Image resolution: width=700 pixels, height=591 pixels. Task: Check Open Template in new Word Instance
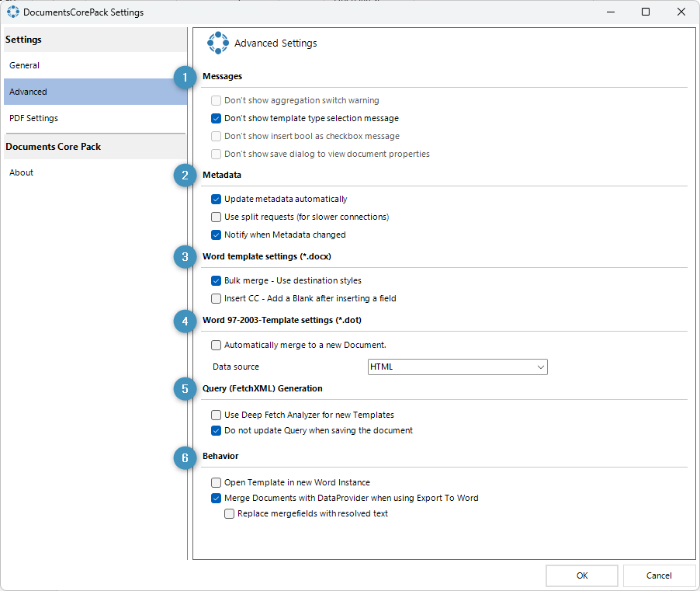(216, 482)
